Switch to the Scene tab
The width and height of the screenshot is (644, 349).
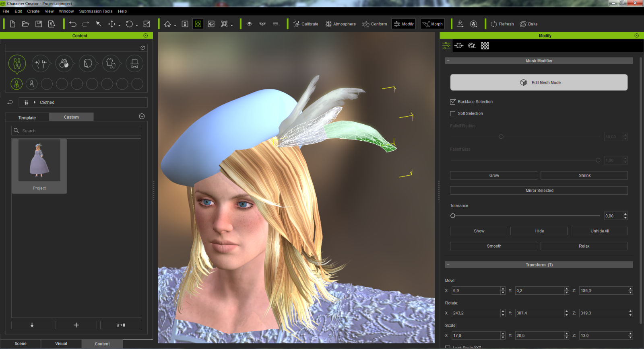coord(21,343)
